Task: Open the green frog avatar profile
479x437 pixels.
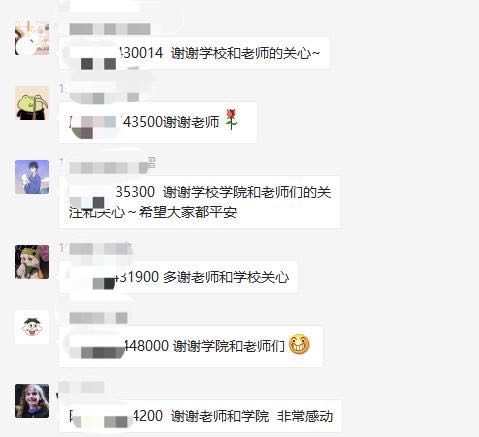Action: [32, 103]
